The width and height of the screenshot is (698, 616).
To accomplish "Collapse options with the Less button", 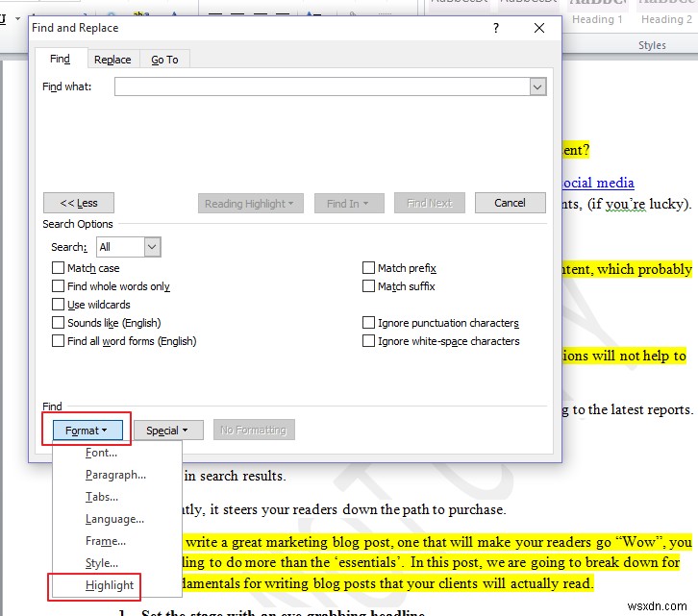I will click(x=79, y=203).
